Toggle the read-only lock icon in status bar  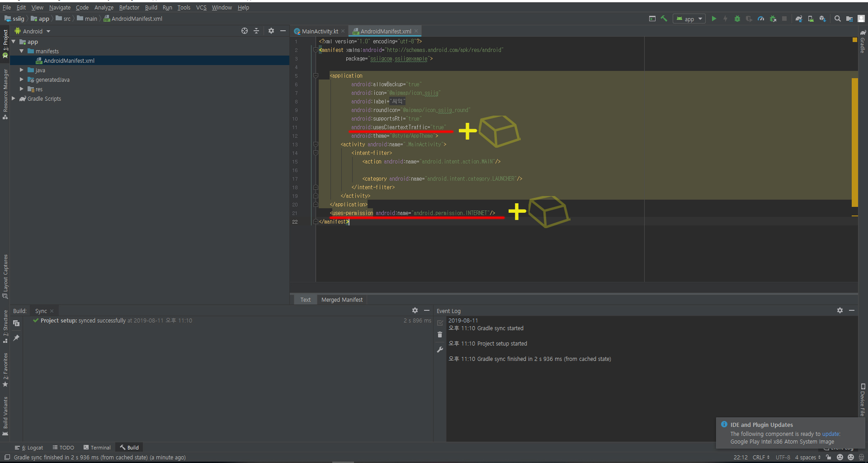828,457
